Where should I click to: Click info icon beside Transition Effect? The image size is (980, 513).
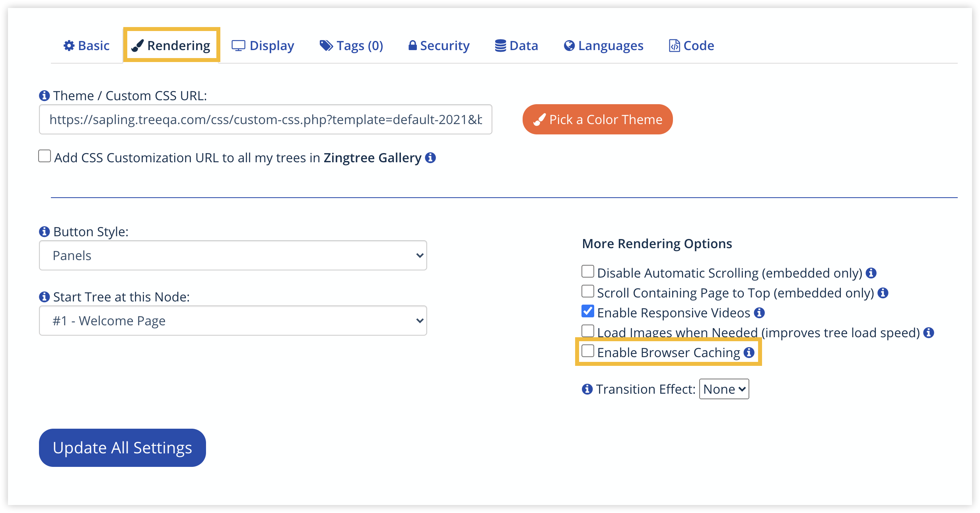(x=587, y=389)
